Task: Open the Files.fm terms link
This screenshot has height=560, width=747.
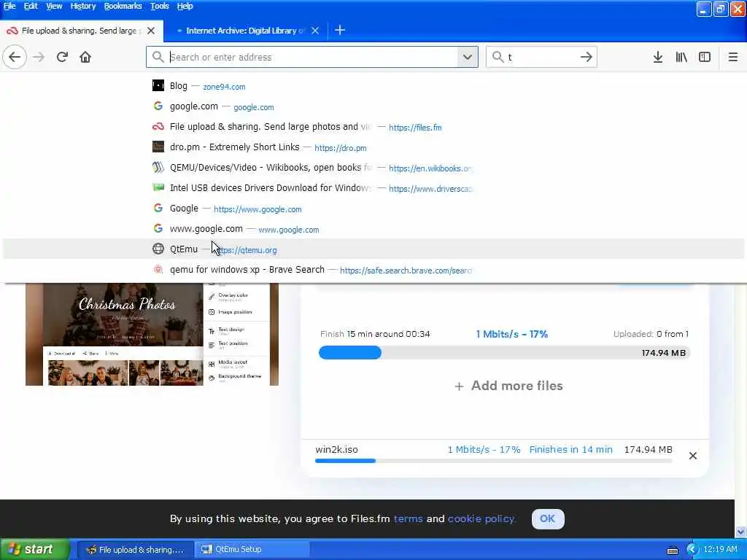Action: click(408, 518)
